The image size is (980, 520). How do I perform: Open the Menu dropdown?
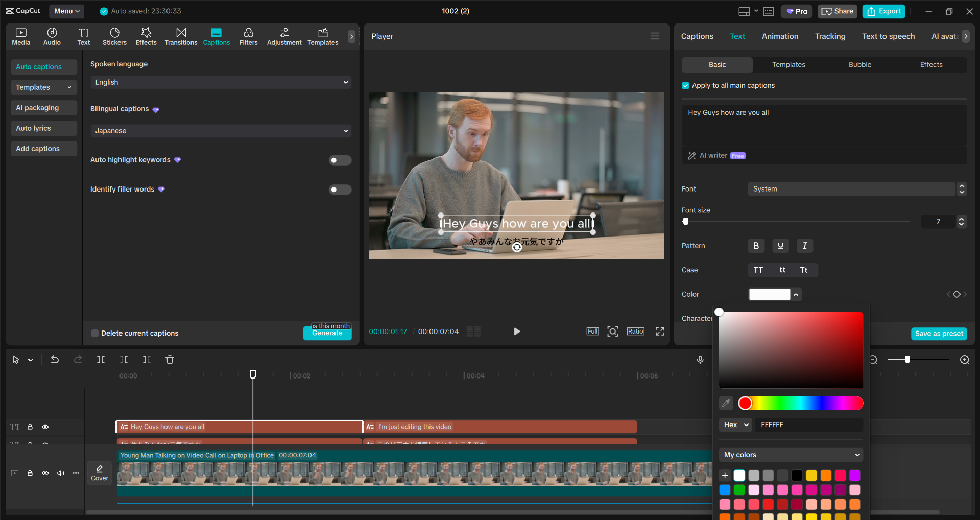[67, 11]
